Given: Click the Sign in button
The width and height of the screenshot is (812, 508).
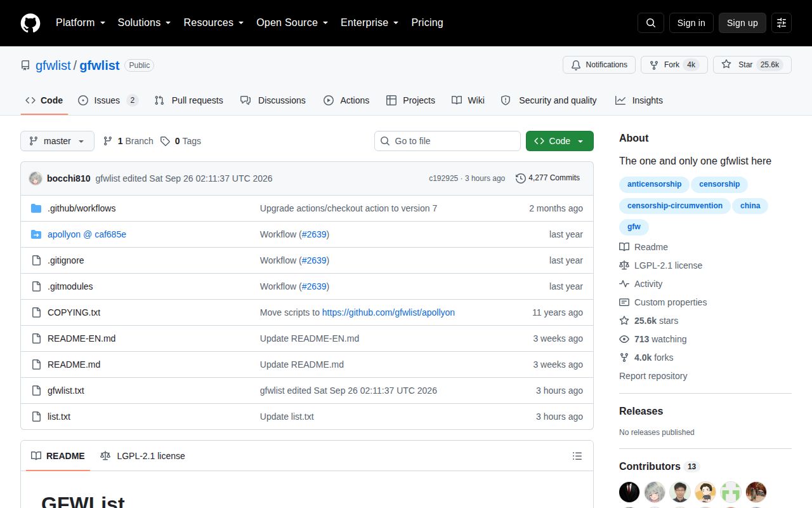Looking at the screenshot, I should pyautogui.click(x=691, y=23).
